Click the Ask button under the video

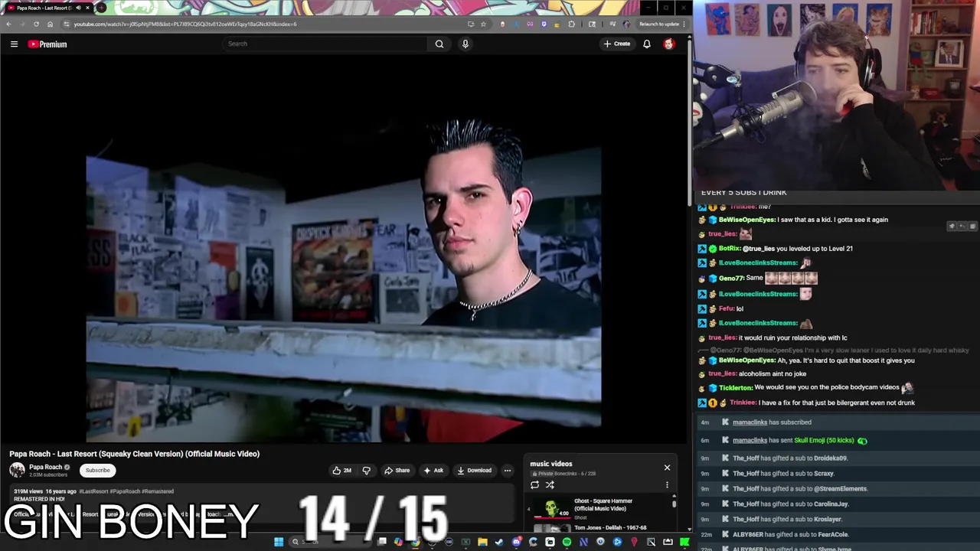point(433,471)
